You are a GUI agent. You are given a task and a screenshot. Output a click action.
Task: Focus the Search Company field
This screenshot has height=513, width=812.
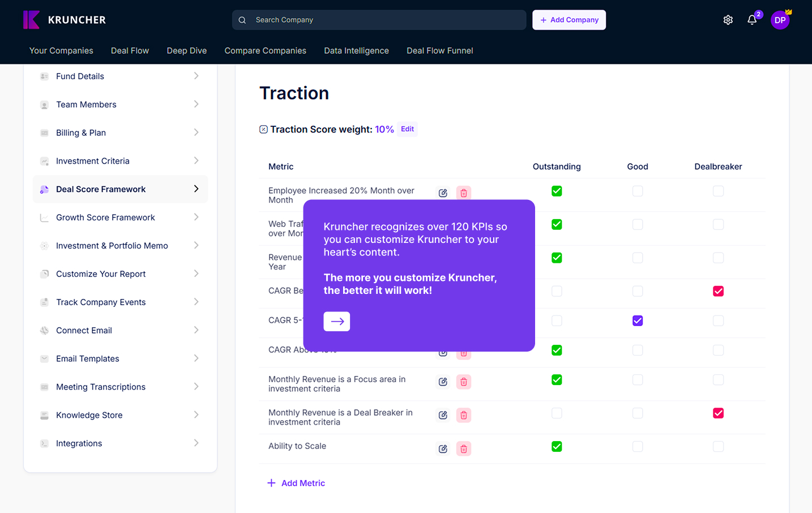(385, 20)
